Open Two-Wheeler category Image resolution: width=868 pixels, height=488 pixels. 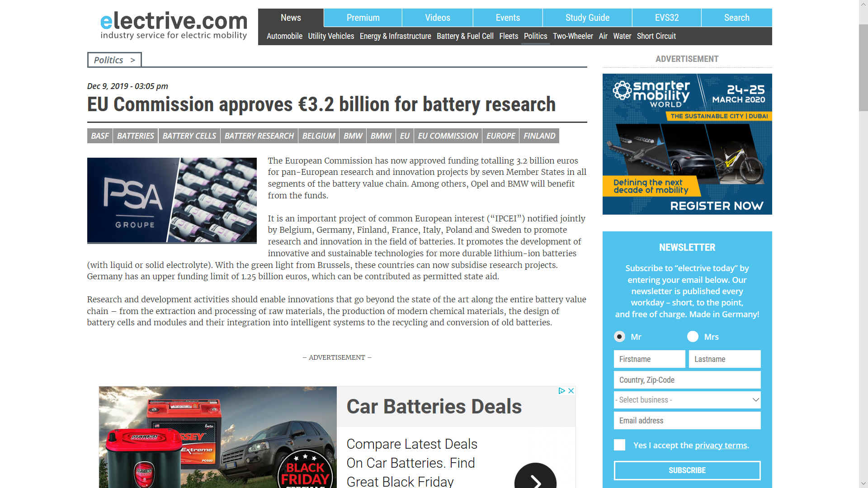[x=573, y=36]
